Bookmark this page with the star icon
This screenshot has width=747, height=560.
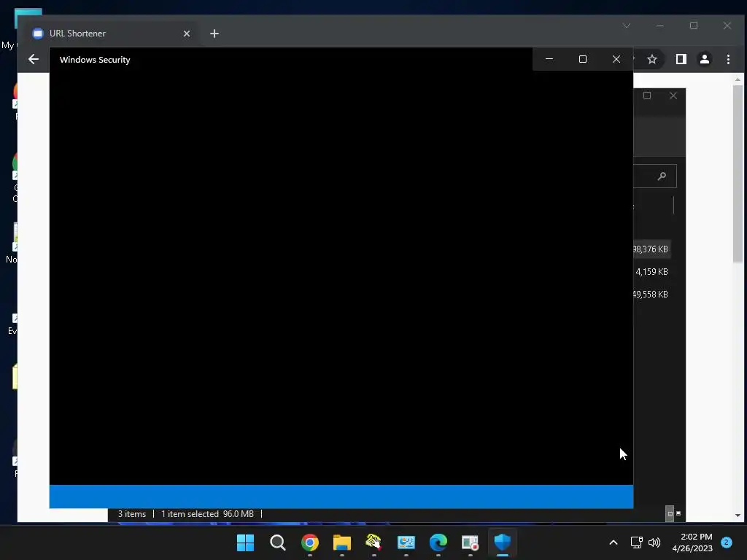point(651,59)
